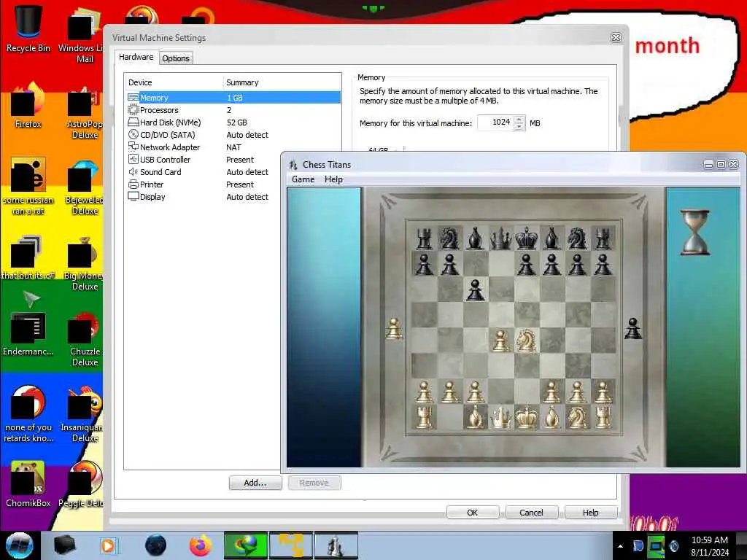Select the Display device row
Viewport: 747px width, 560px height.
[204, 197]
